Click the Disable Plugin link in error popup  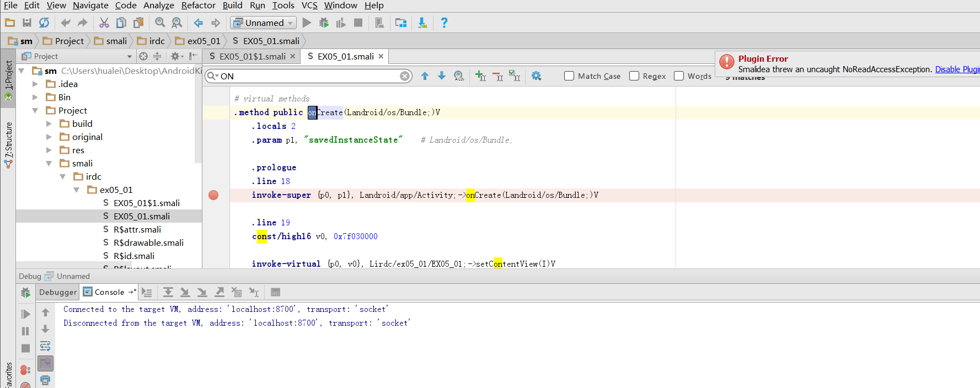coord(957,69)
